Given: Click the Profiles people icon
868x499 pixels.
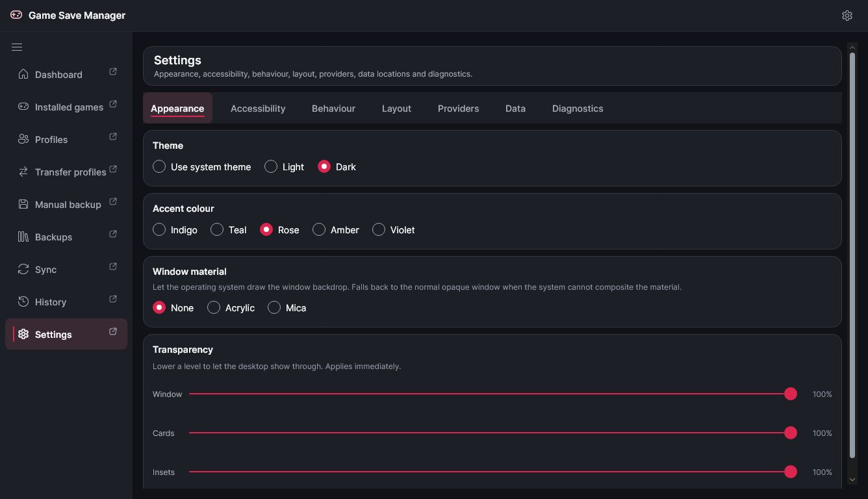Looking at the screenshot, I should [23, 139].
